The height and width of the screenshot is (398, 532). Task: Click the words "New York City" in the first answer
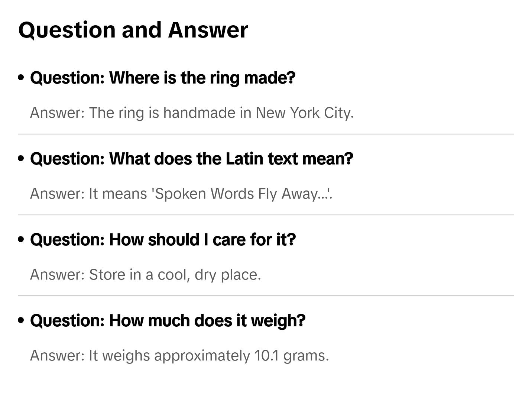click(304, 113)
